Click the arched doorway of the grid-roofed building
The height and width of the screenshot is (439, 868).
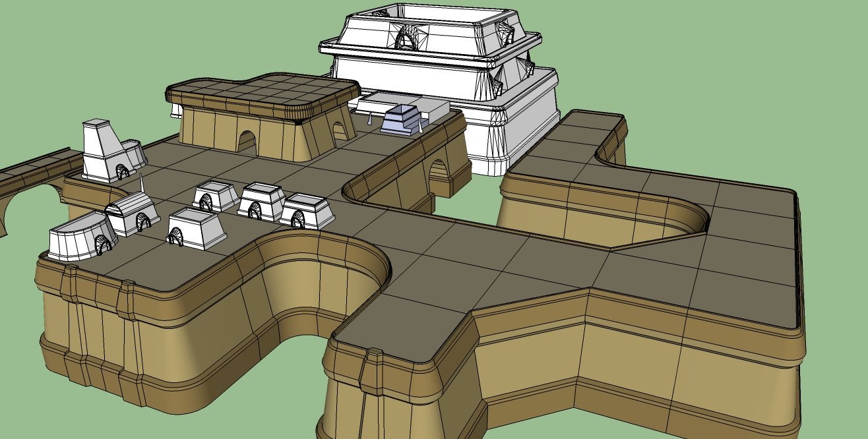point(247,142)
